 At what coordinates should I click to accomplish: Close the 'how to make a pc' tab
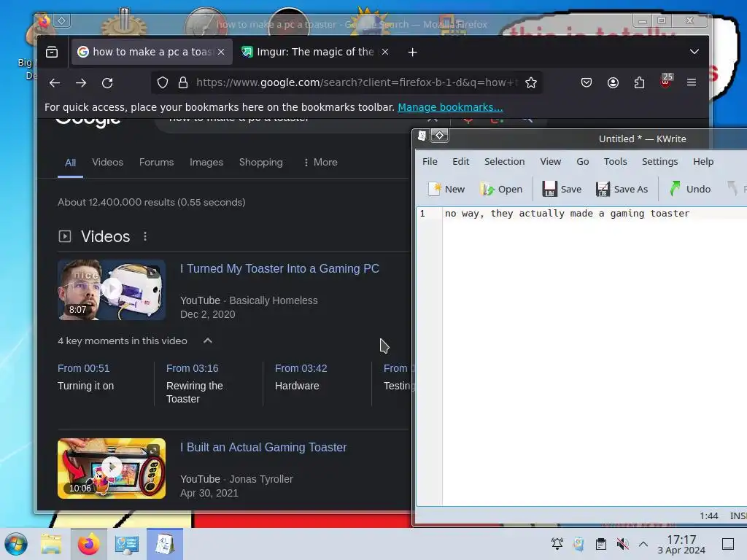pos(221,52)
